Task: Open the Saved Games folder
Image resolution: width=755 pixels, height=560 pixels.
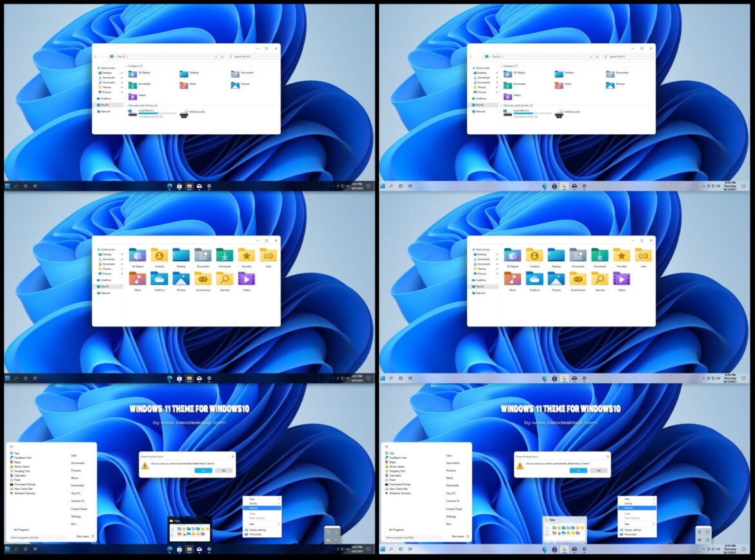Action: click(203, 279)
